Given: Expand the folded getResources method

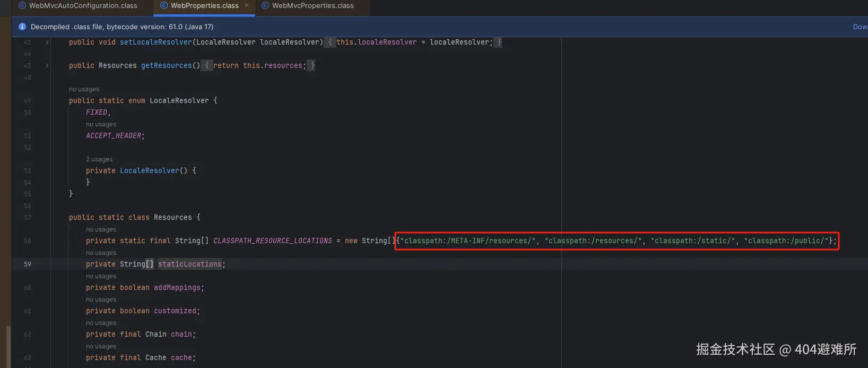Looking at the screenshot, I should click(x=47, y=65).
